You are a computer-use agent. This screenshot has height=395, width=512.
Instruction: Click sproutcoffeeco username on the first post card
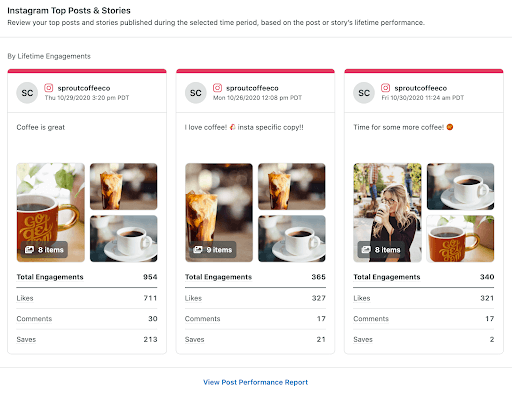coord(84,88)
